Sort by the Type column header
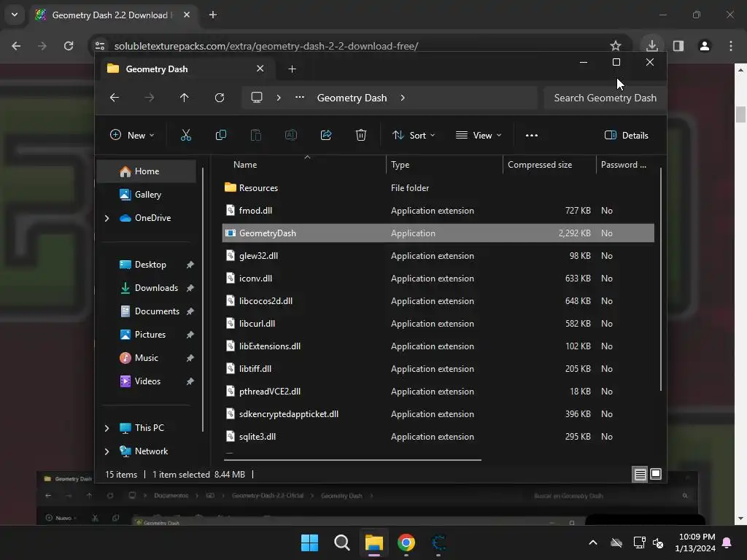The width and height of the screenshot is (747, 560). coord(444,165)
